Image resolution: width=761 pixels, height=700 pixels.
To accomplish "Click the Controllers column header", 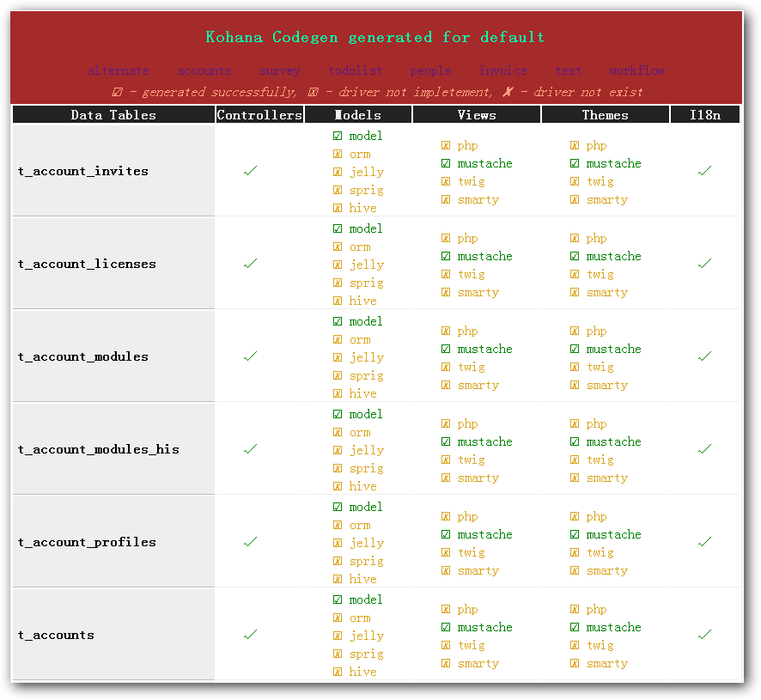I will pyautogui.click(x=259, y=115).
